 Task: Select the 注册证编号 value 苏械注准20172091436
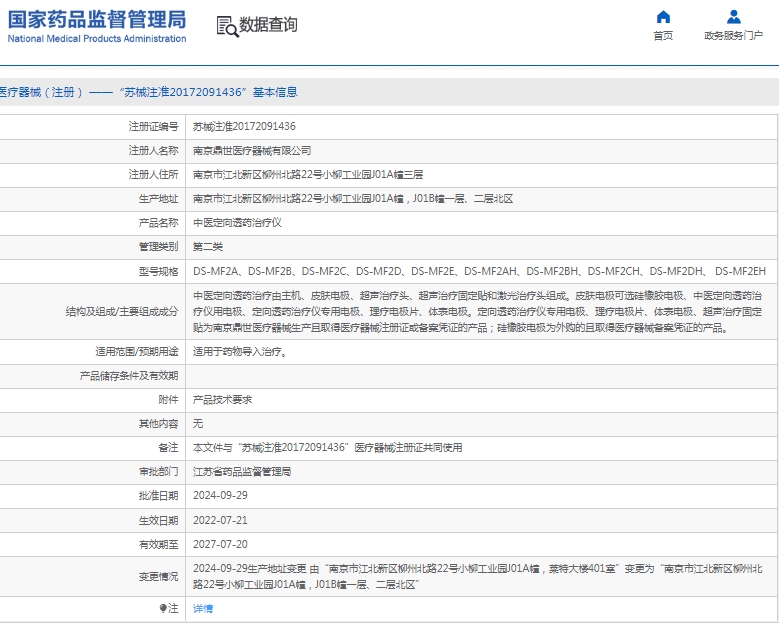[x=244, y=127]
